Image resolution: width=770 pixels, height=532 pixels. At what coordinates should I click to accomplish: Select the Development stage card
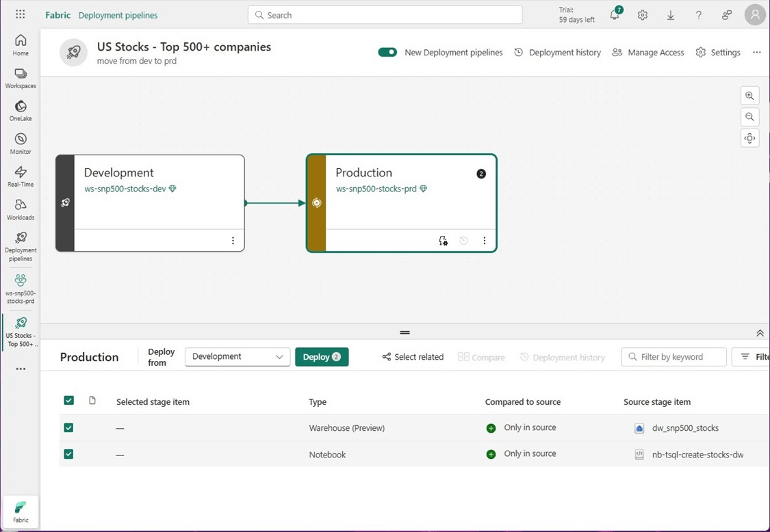[151, 203]
